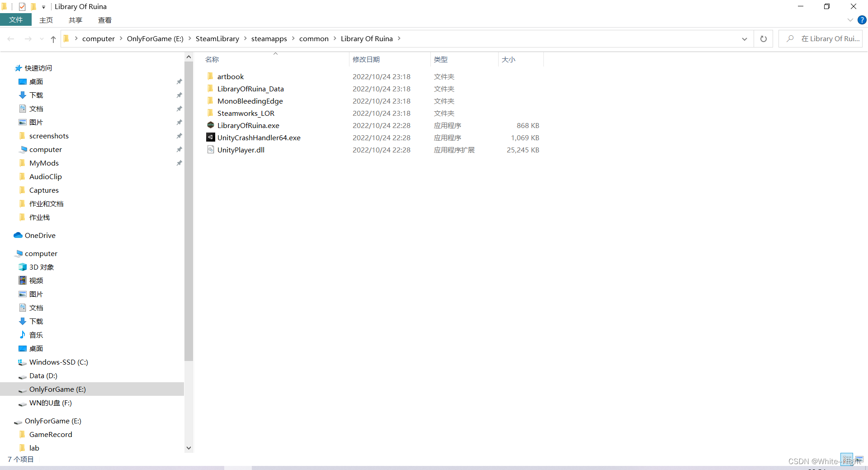Click the 25,245 KB size value
This screenshot has height=470, width=868.
pyautogui.click(x=523, y=150)
